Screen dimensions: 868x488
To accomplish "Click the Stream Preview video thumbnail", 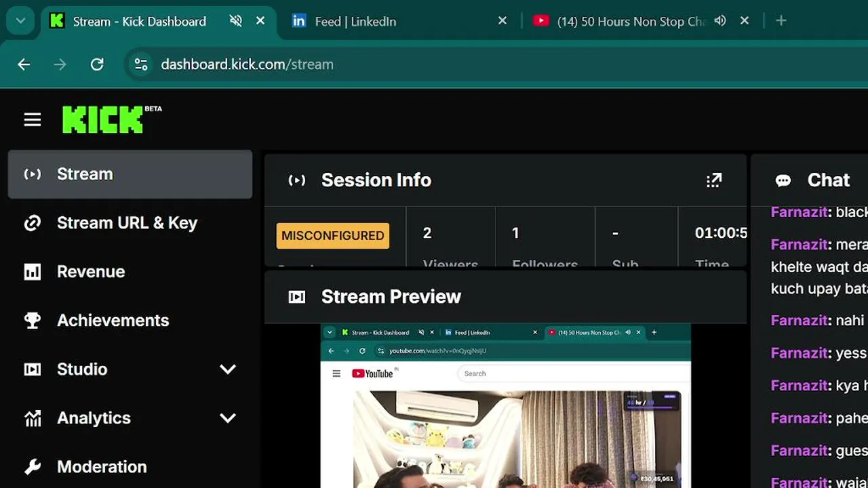I will [506, 406].
